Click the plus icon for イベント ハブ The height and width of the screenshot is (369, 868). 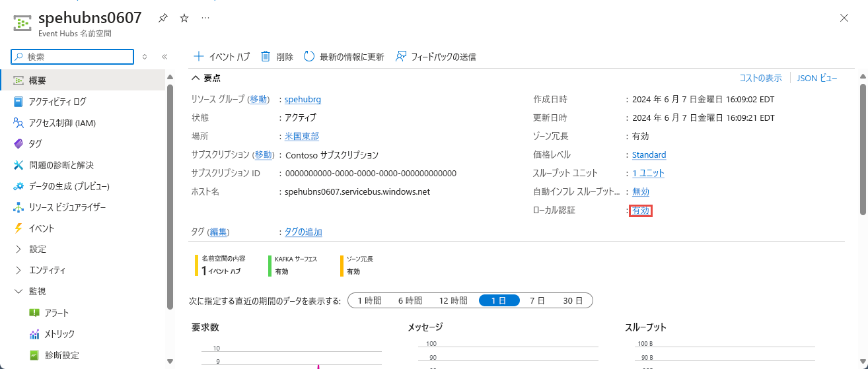point(198,57)
